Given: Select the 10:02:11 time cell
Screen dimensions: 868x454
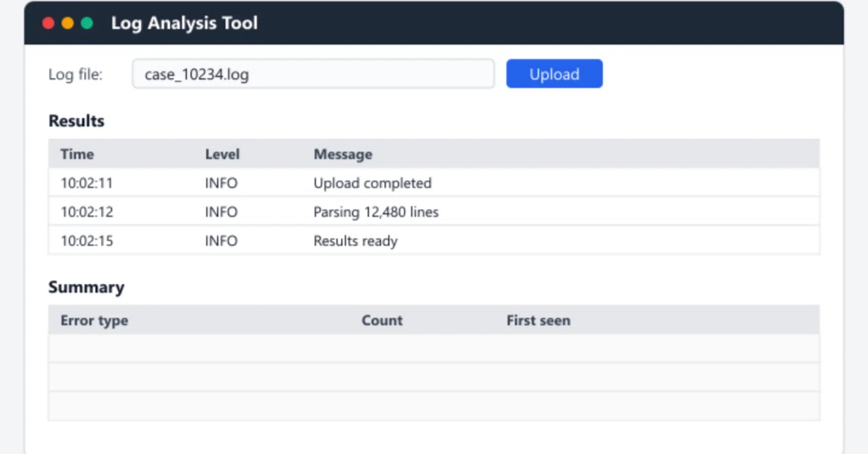Looking at the screenshot, I should (x=87, y=183).
